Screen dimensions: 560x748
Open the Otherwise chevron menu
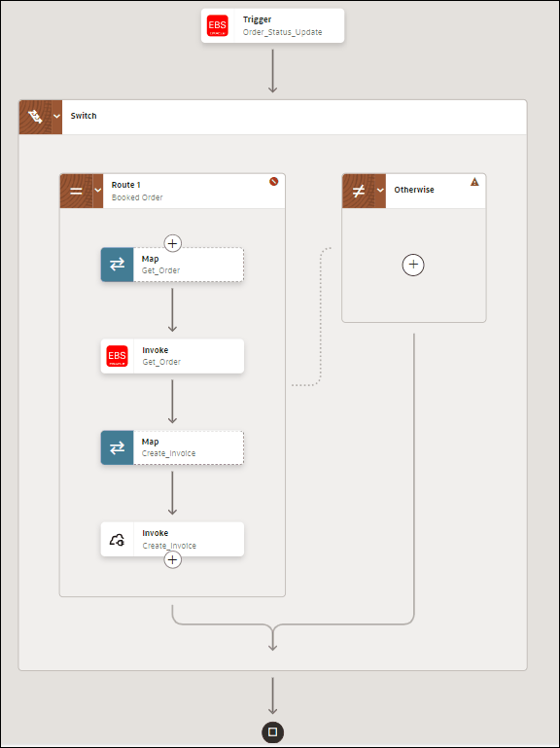pyautogui.click(x=380, y=191)
